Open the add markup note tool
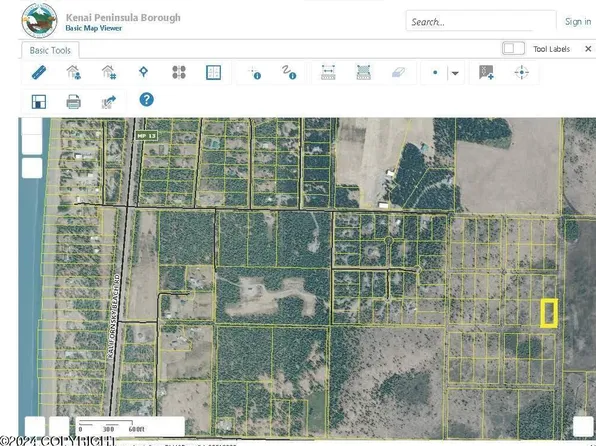This screenshot has width=596, height=446. click(486, 72)
